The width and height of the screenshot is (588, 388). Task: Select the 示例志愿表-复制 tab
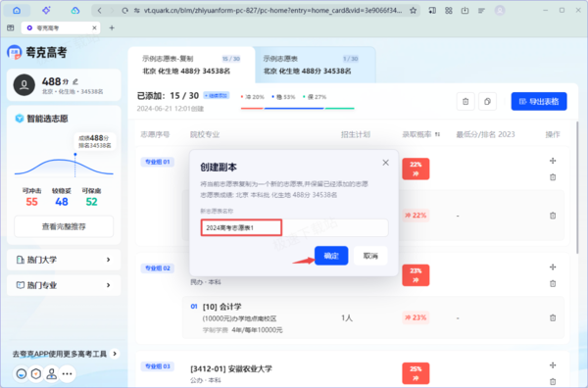coord(191,65)
